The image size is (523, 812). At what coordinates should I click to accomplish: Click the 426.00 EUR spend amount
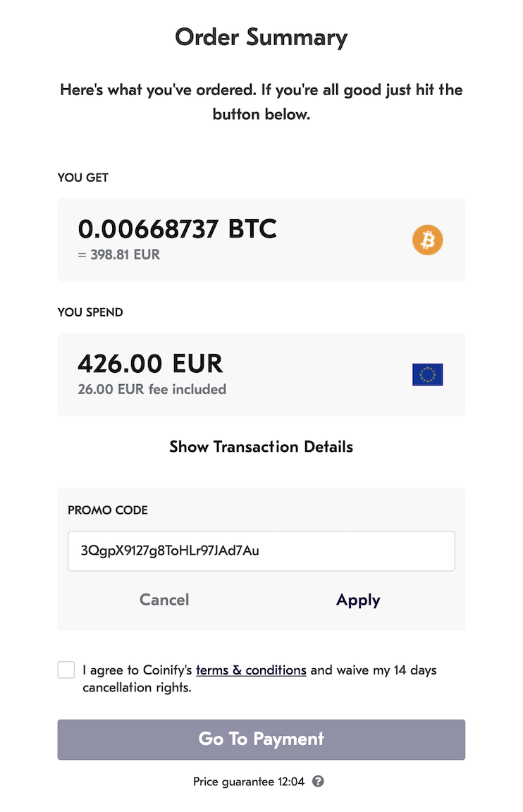150,364
